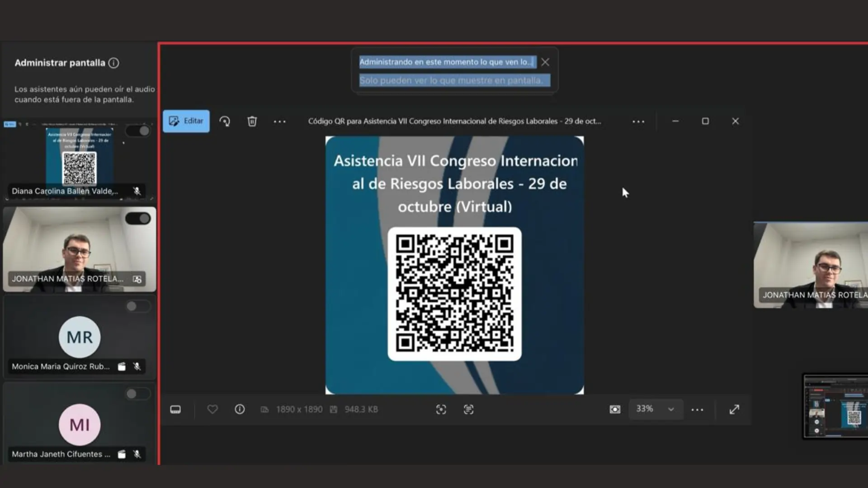Show file info with the info icon
This screenshot has height=488, width=868.
(240, 409)
